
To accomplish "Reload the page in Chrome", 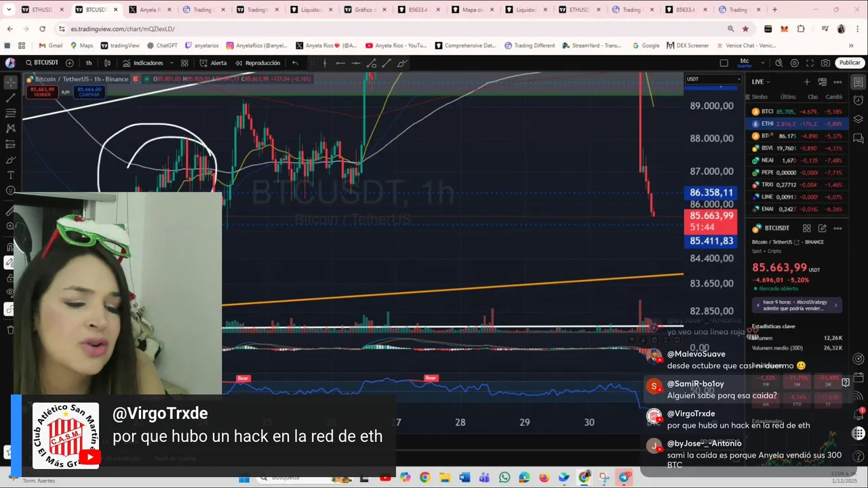I will [x=42, y=29].
